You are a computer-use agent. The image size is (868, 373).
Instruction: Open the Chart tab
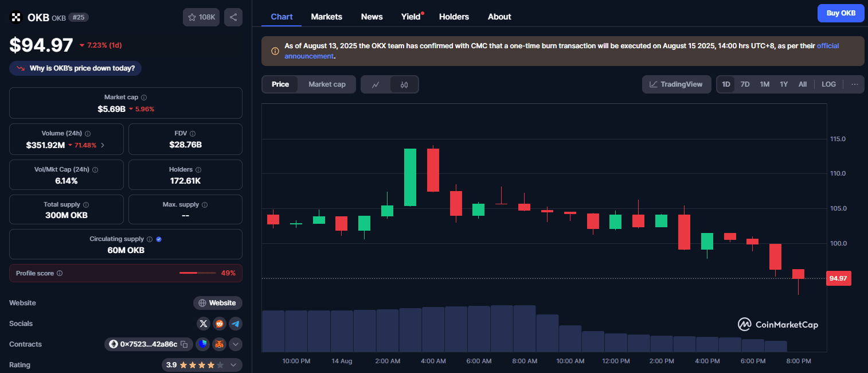click(x=281, y=17)
